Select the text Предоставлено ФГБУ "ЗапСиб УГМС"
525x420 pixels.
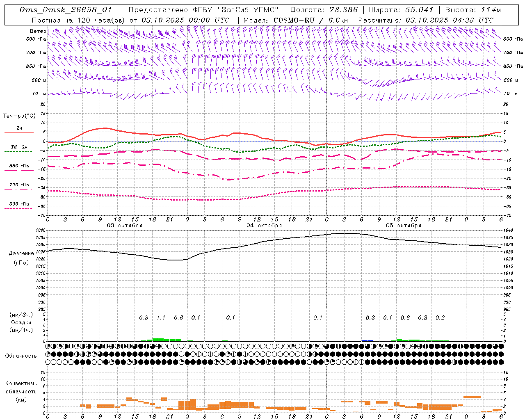(203, 10)
